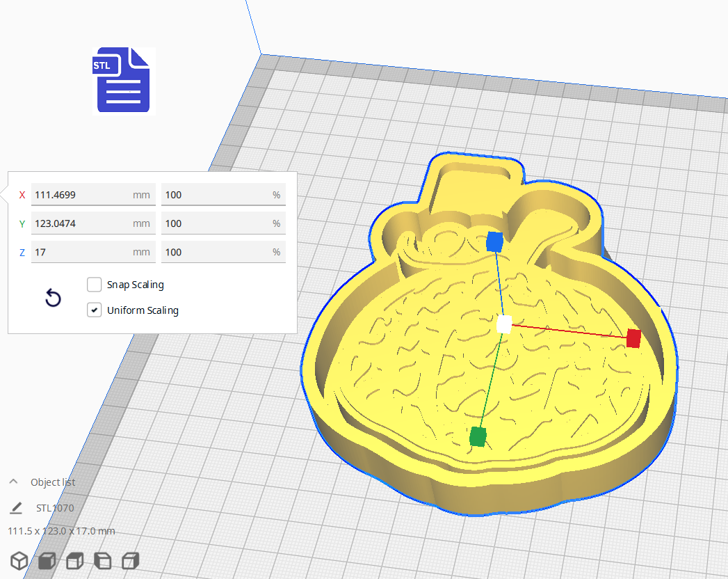
Task: Switch to the 3D perspective view
Action: click(19, 560)
